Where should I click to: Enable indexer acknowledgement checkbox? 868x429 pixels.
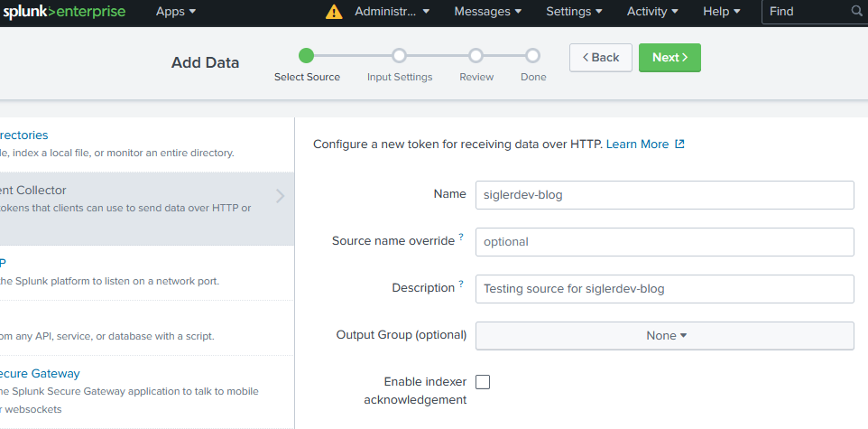coord(483,382)
